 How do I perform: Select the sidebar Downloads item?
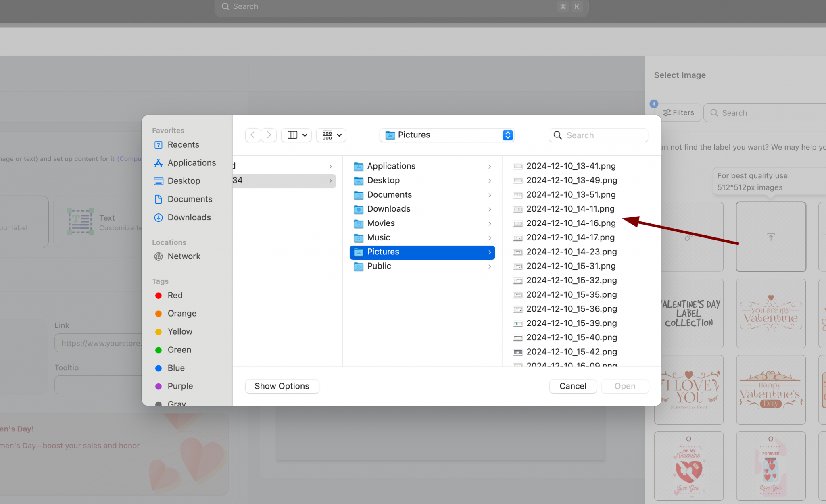click(x=189, y=217)
